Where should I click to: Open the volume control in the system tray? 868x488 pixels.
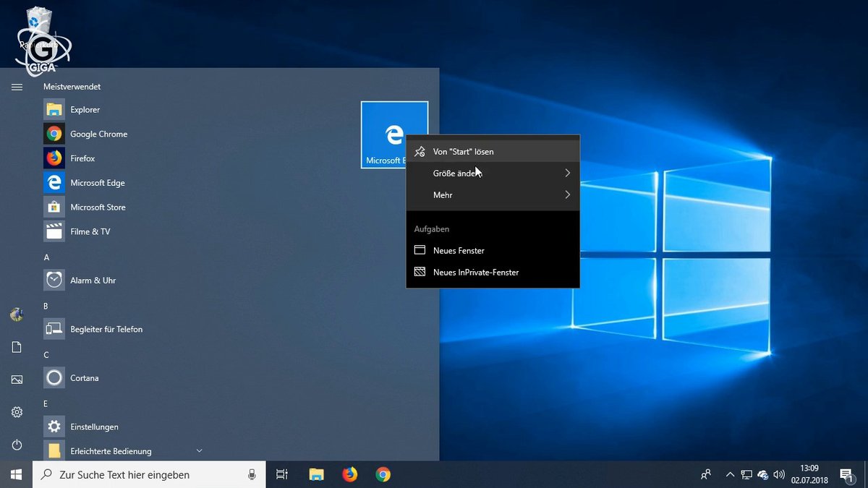tap(779, 474)
